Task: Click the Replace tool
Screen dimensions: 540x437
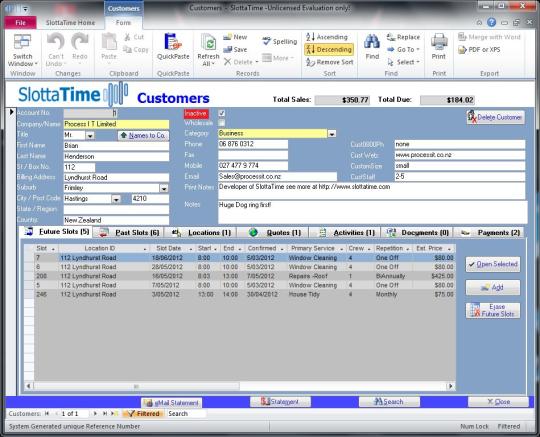Action: tap(403, 37)
